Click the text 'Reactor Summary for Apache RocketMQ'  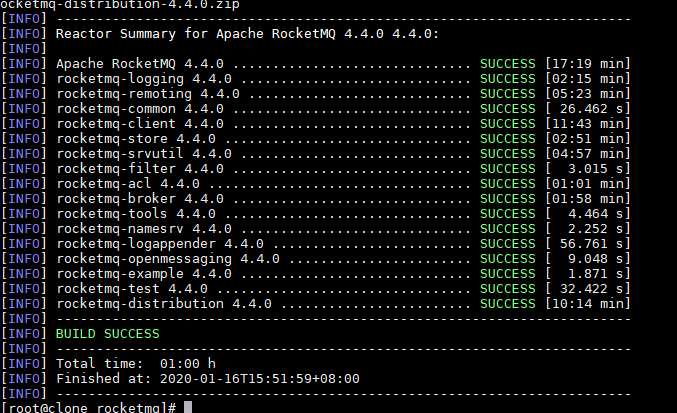tap(196, 34)
